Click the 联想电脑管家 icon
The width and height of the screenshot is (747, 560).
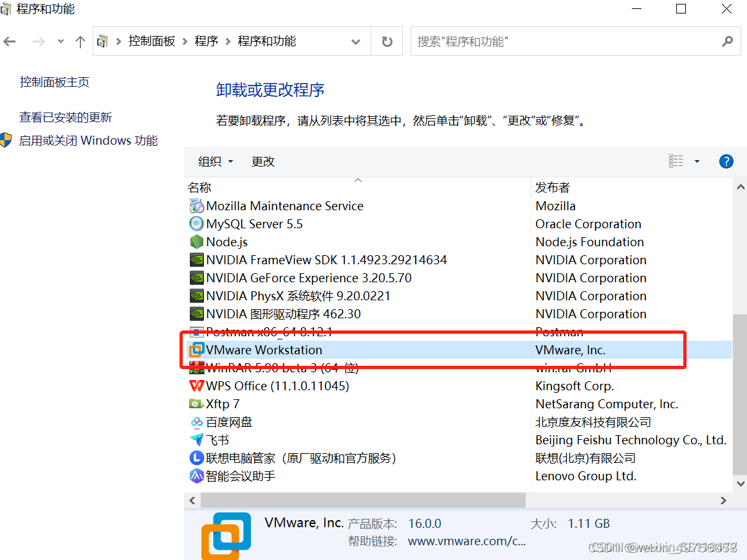[x=196, y=458]
